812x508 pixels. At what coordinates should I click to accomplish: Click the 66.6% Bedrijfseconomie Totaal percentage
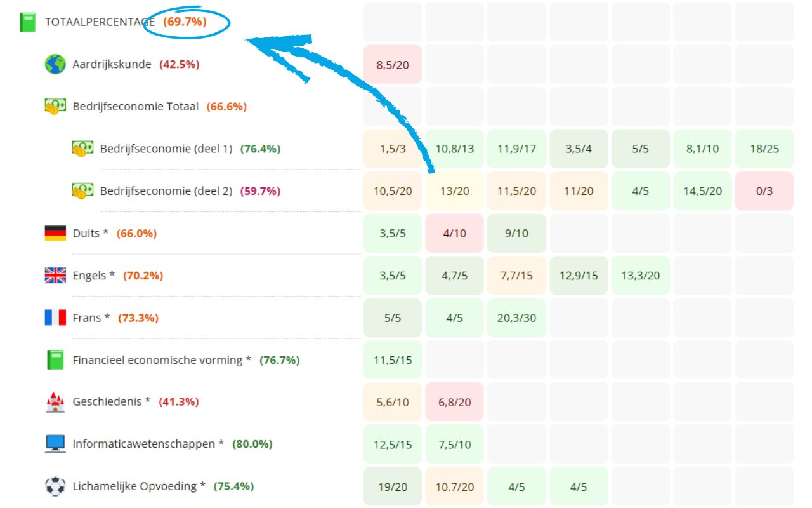click(226, 107)
